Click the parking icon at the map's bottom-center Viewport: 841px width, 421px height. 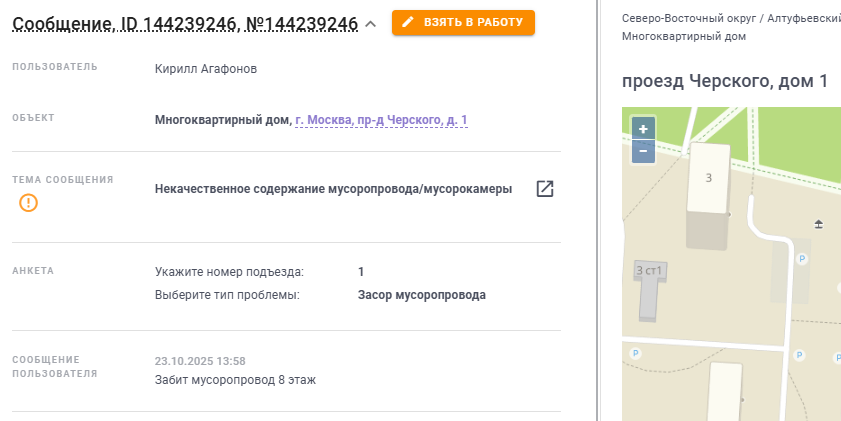click(798, 354)
